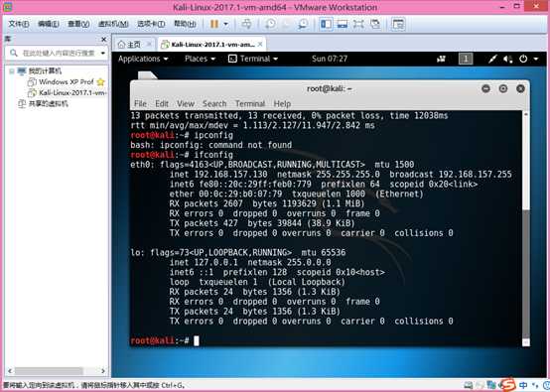Click the terminal prompt cursor line

click(x=165, y=340)
